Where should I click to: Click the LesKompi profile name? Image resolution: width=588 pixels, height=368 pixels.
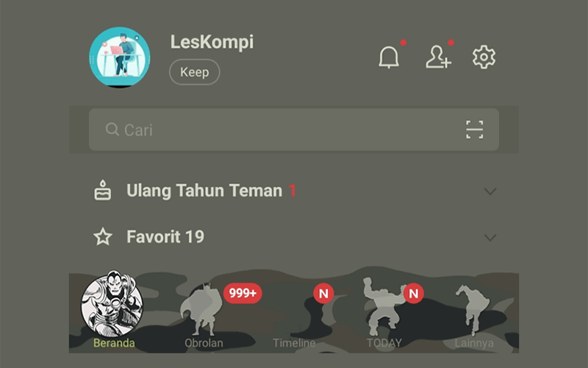pos(212,42)
